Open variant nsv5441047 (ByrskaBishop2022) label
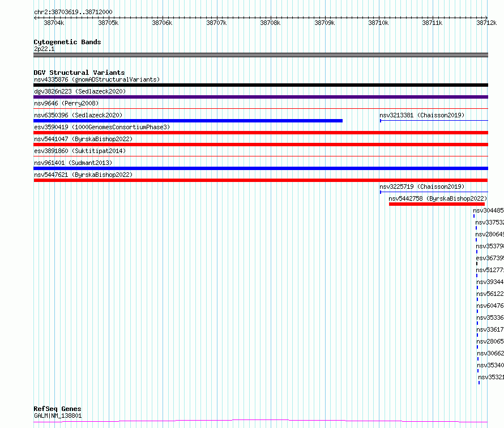Image resolution: width=504 pixels, height=428 pixels. (x=83, y=139)
